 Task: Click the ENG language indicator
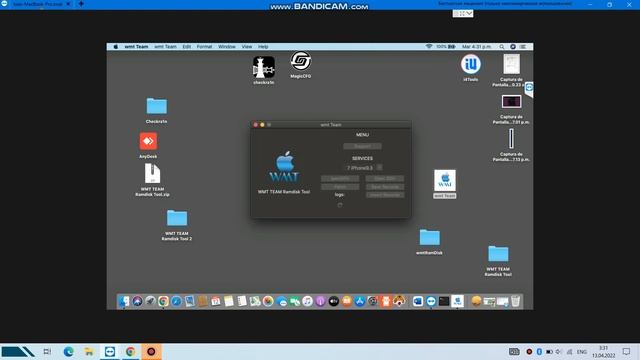pyautogui.click(x=582, y=352)
